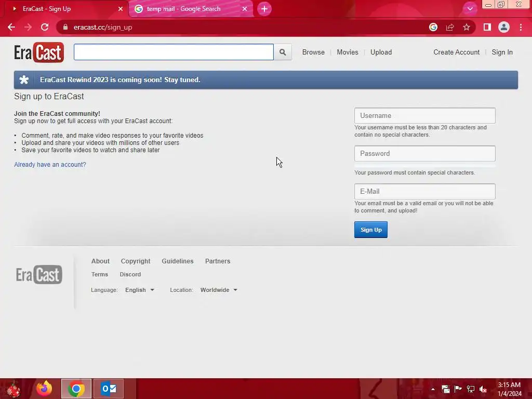The image size is (532, 399).
Task: Click the EraCast Rewind 2023 banner text
Action: (120, 79)
